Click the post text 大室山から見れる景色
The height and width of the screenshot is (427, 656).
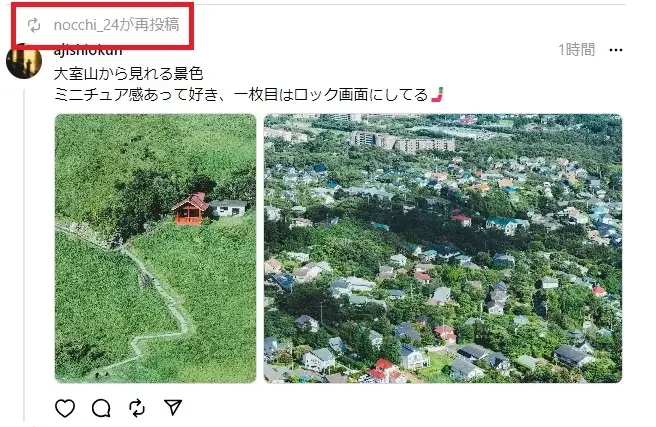tap(128, 74)
